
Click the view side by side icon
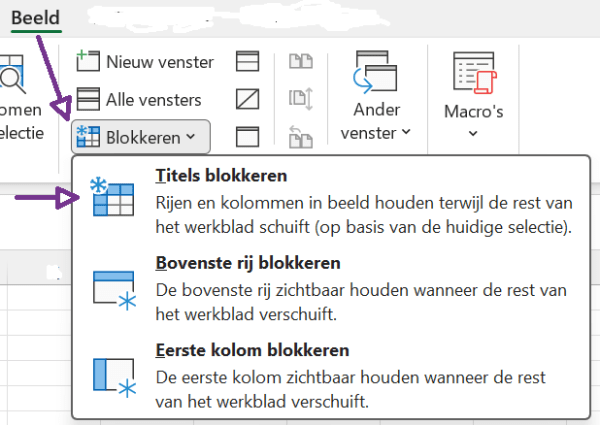(301, 61)
